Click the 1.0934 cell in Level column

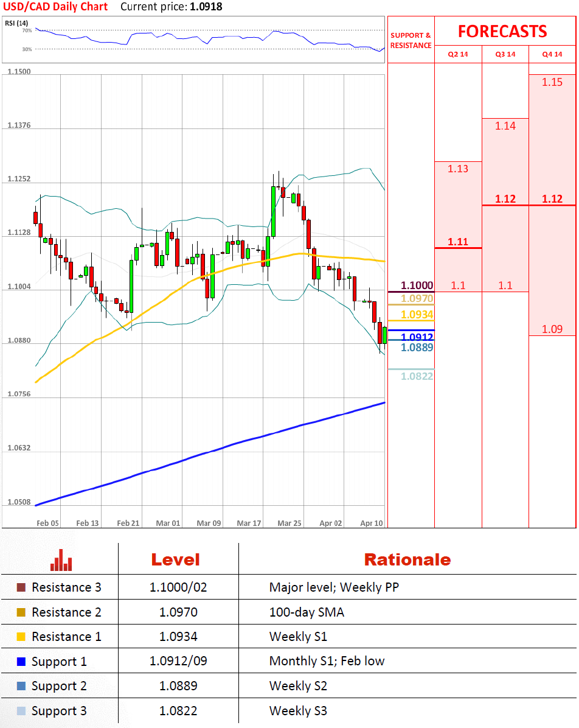pos(178,637)
